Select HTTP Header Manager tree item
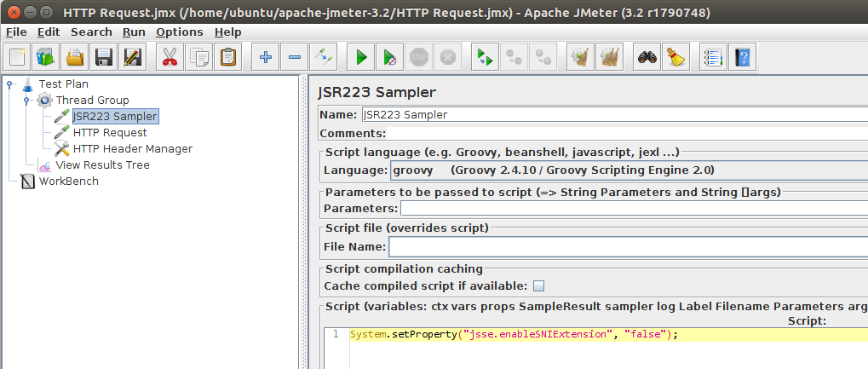The image size is (868, 369). coord(132,148)
